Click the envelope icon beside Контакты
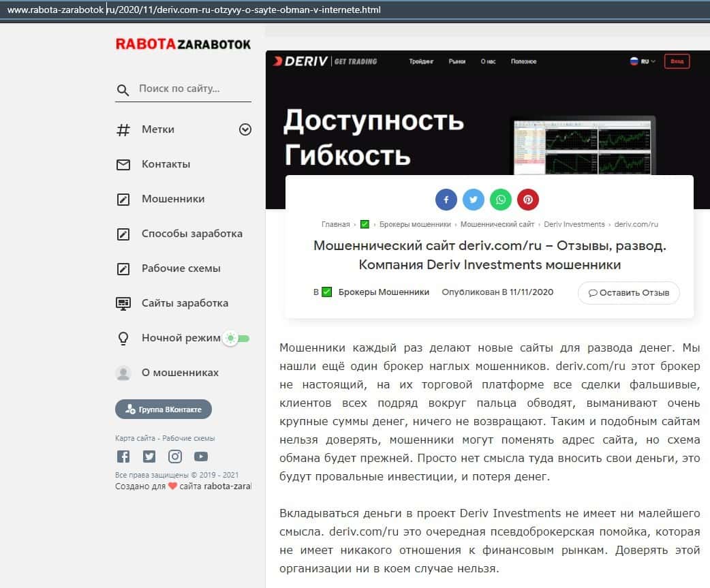The width and height of the screenshot is (710, 588). tap(123, 164)
